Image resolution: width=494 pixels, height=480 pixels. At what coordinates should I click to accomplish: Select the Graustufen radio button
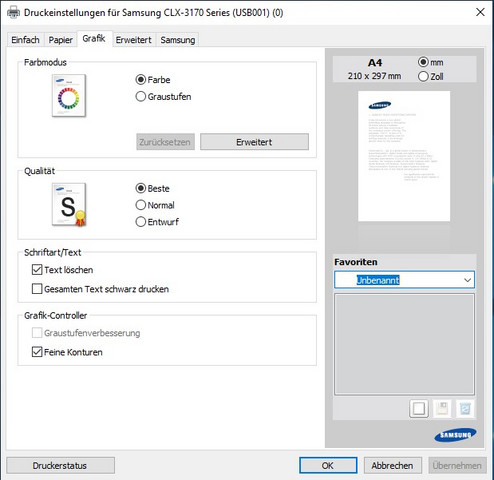[x=141, y=97]
